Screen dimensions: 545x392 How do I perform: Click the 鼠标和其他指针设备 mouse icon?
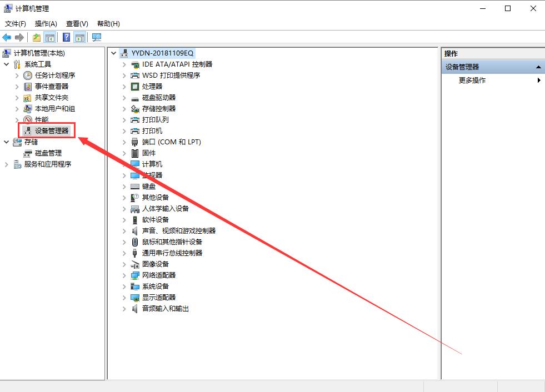click(134, 242)
